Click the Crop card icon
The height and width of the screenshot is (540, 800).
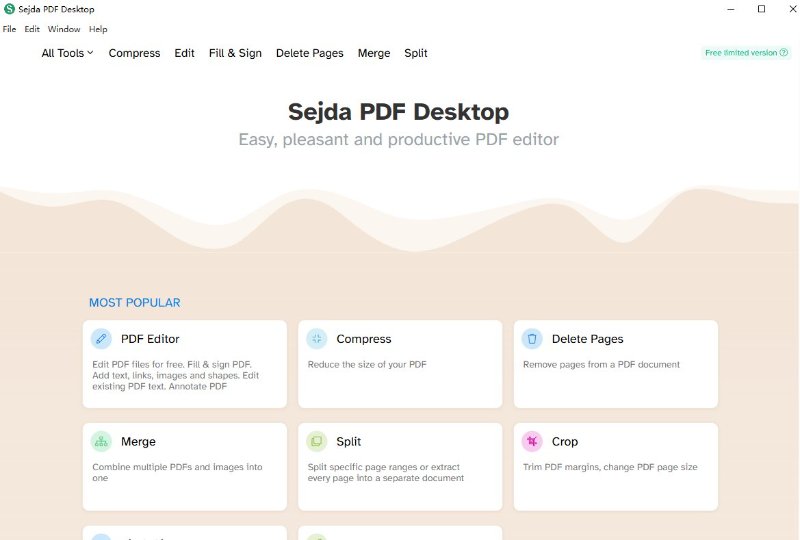532,441
